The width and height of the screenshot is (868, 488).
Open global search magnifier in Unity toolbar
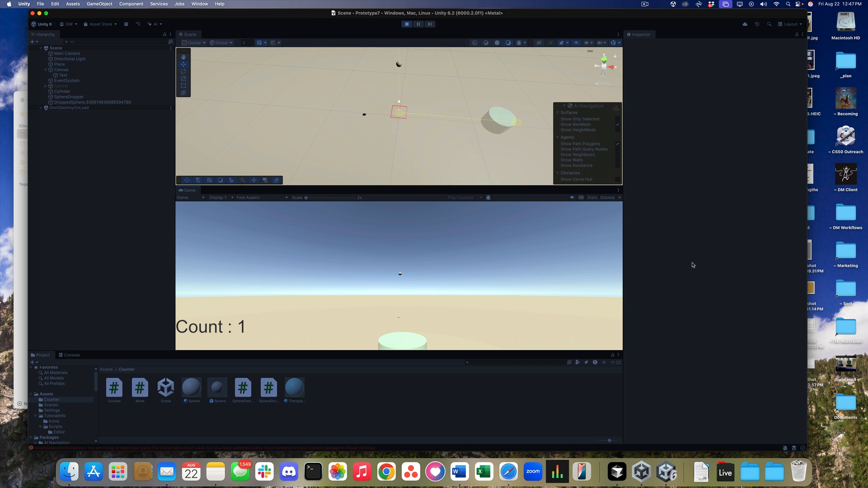tap(769, 24)
